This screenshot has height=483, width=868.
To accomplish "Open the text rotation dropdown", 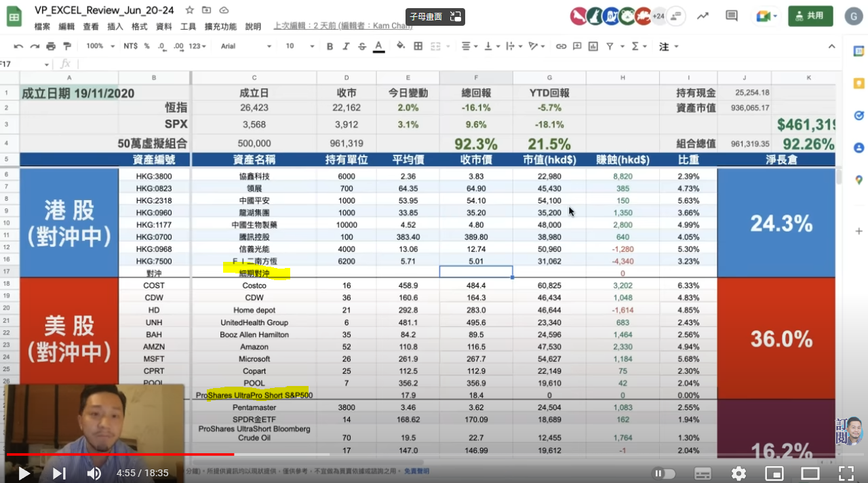I will (x=536, y=46).
